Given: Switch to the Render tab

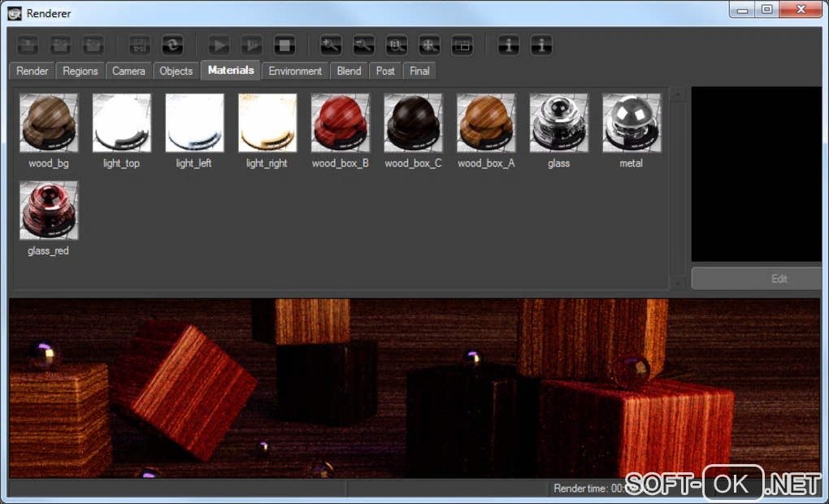Looking at the screenshot, I should coord(33,72).
